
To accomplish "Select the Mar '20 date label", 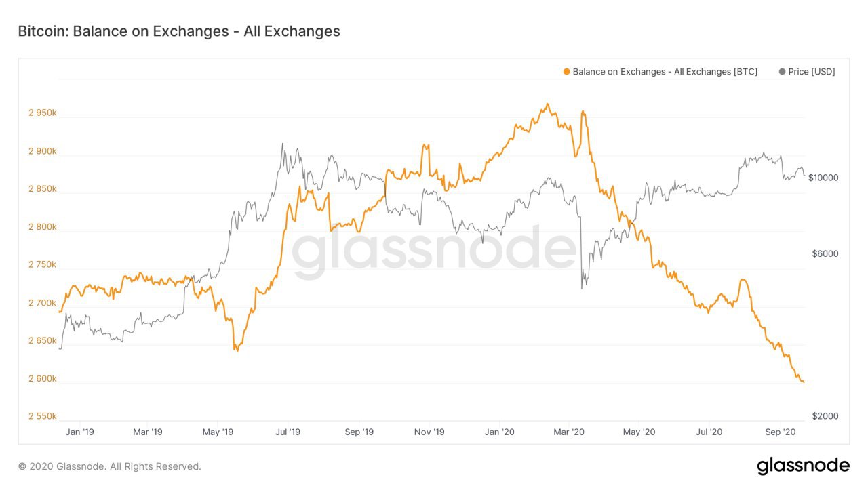I will pos(569,432).
